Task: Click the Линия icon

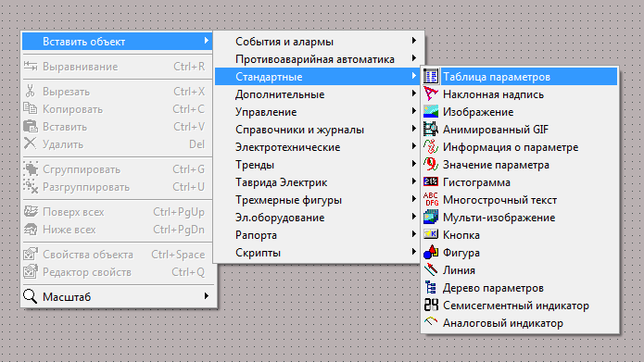Action: (431, 270)
